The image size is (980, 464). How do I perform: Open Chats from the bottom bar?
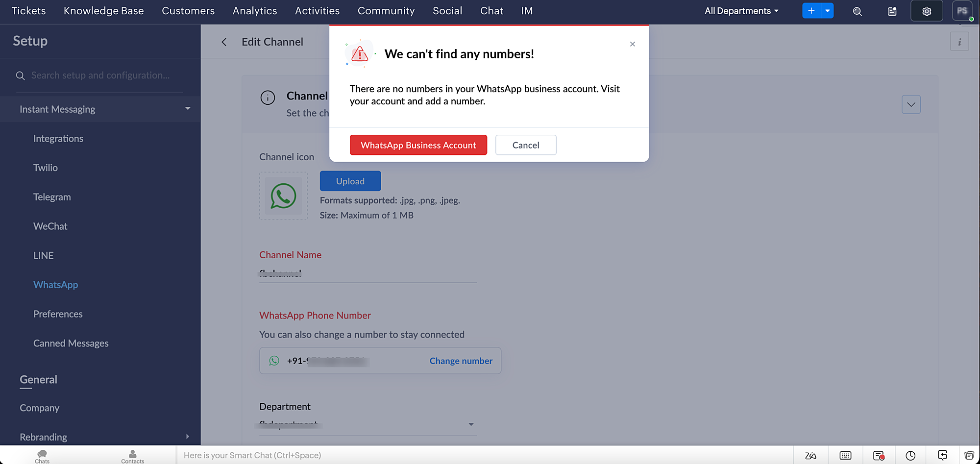point(42,457)
